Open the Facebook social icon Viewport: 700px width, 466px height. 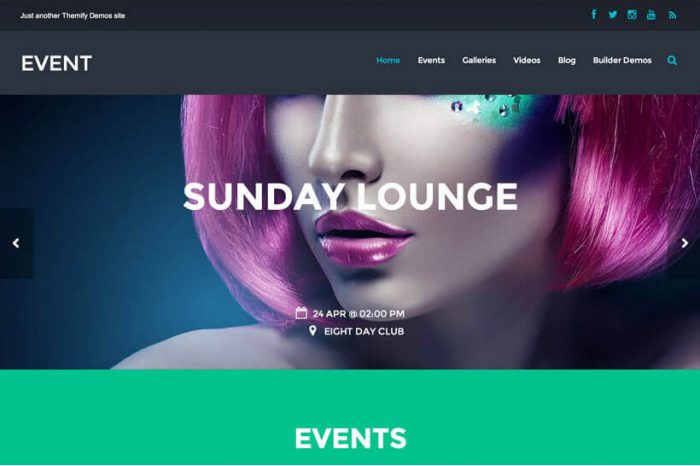tap(594, 15)
